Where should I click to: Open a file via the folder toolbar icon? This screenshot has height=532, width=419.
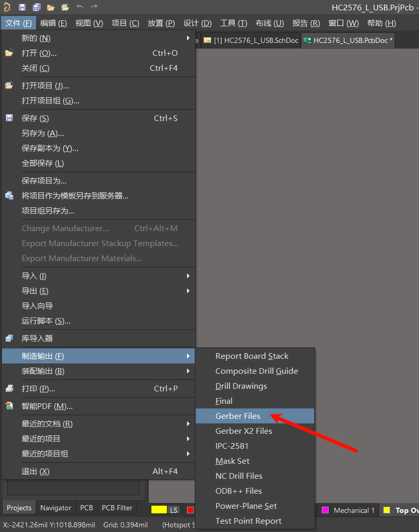pos(51,7)
